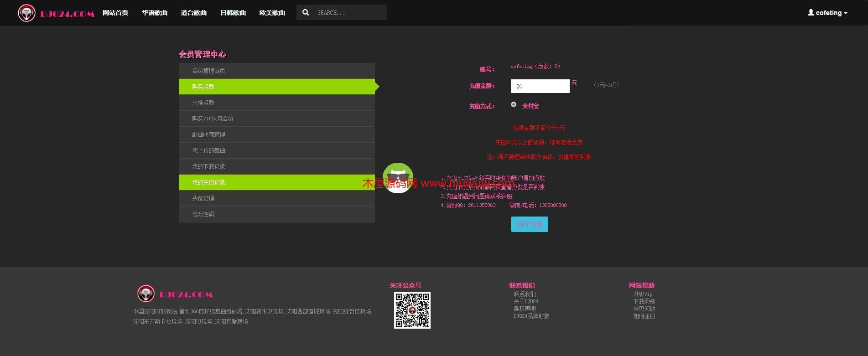
Task: Click the footer DJ024.COM logo
Action: pyautogui.click(x=175, y=294)
